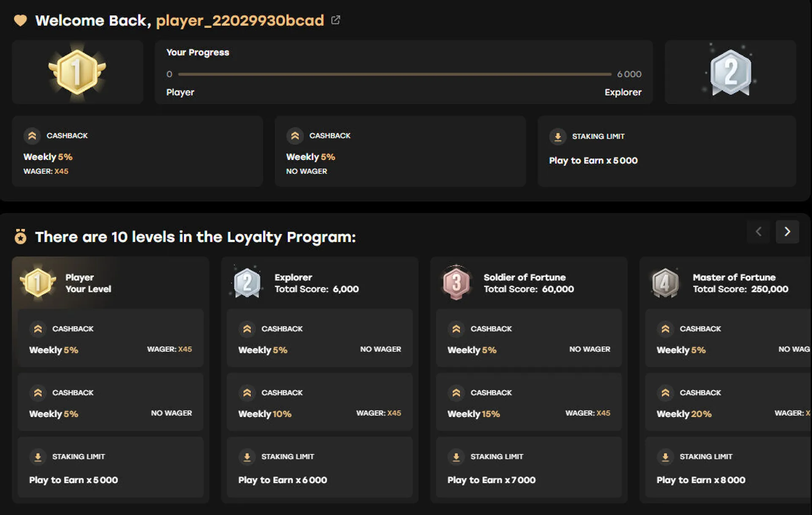The height and width of the screenshot is (515, 812).
Task: Click the previous carousel arrow
Action: point(758,232)
